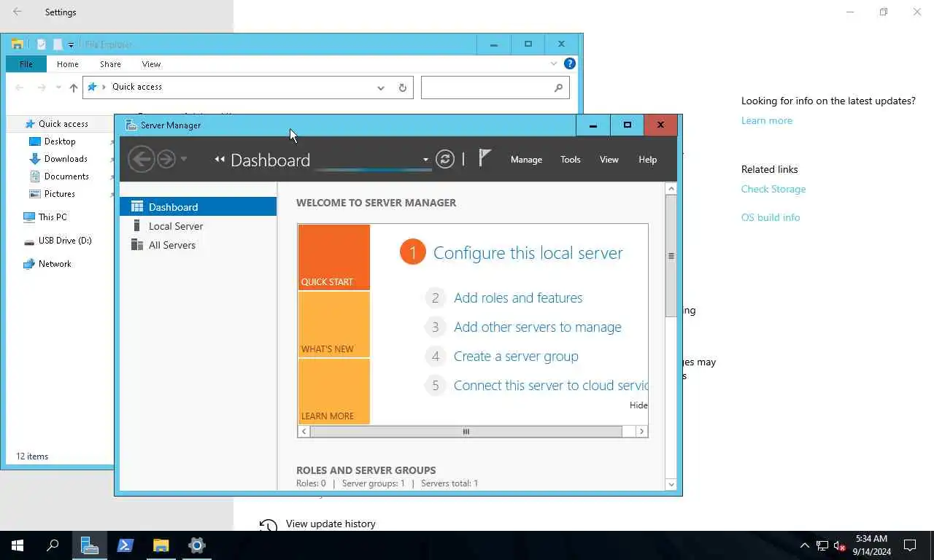Click Connect this server to cloud services
This screenshot has width=934, height=560.
pyautogui.click(x=551, y=385)
